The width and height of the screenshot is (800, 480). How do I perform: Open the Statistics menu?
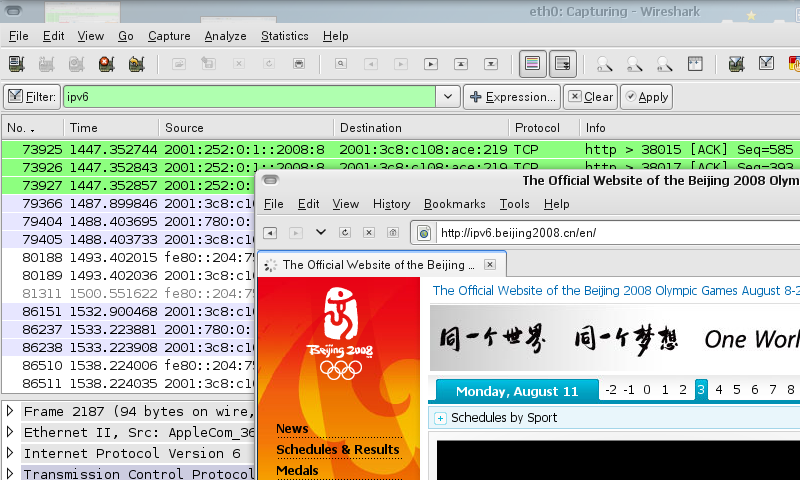point(285,36)
